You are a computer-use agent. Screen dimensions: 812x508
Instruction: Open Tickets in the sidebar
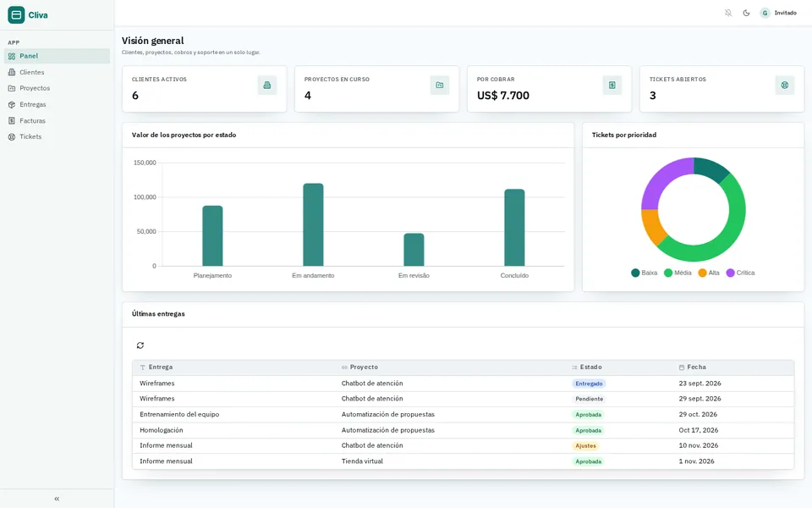coord(57,136)
